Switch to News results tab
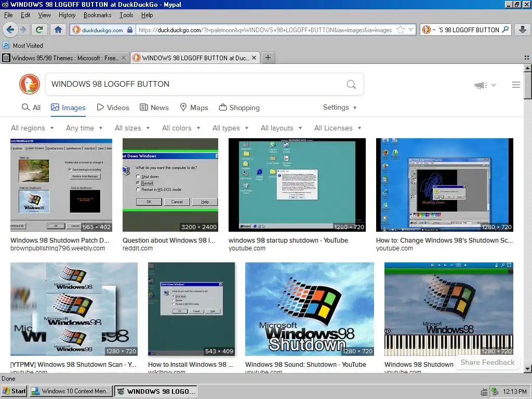The image size is (532, 399). [x=154, y=108]
